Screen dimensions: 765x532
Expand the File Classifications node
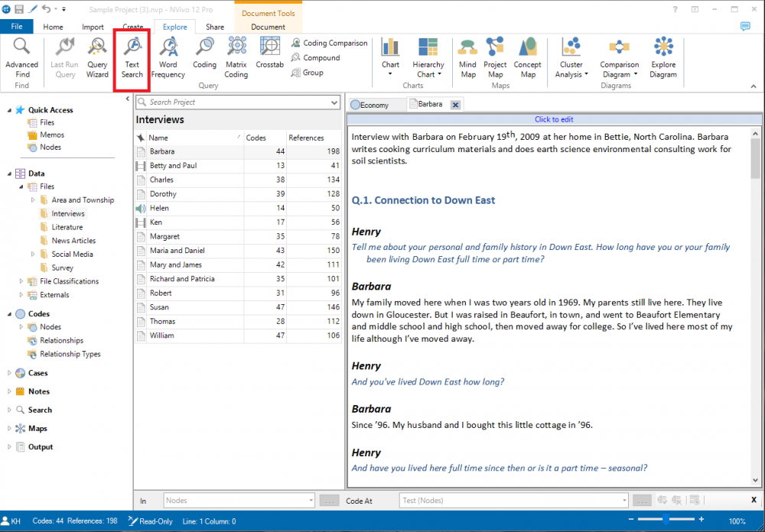(21, 281)
